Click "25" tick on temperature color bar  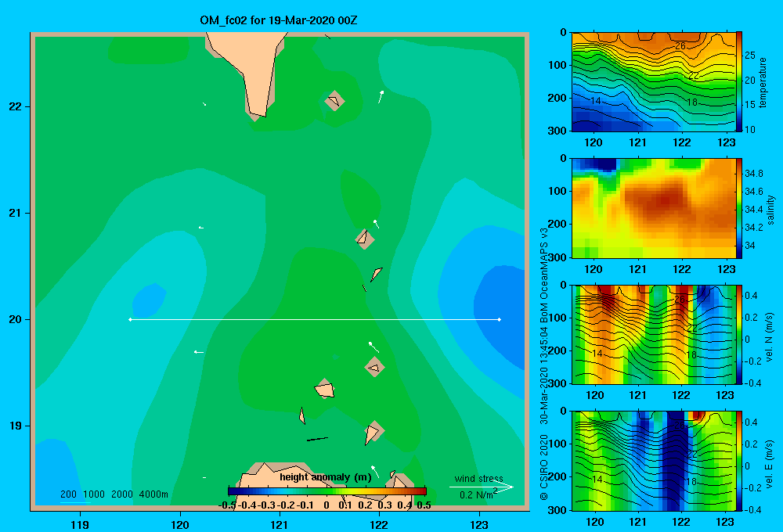(x=750, y=56)
